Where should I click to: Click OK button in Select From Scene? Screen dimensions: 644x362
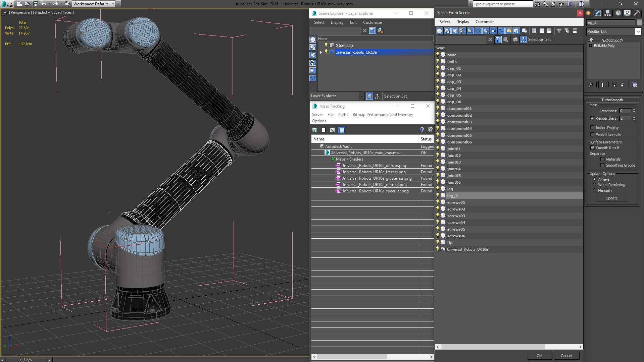coord(539,356)
